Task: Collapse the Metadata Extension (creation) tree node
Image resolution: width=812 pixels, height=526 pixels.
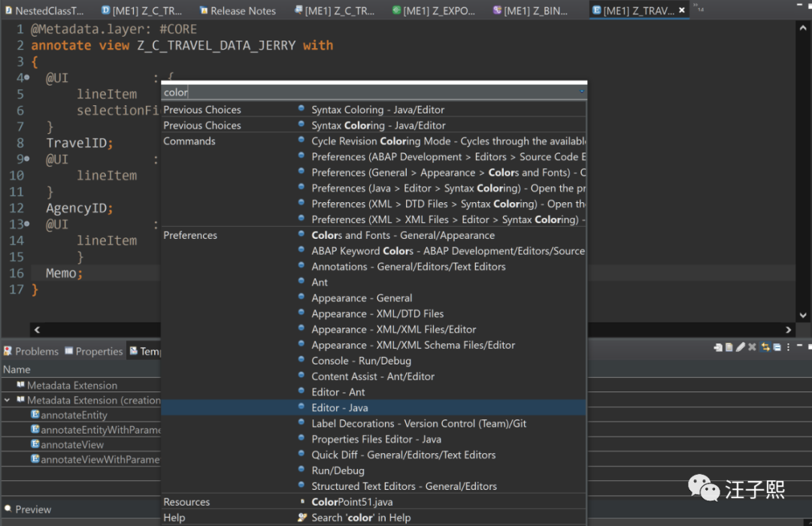Action: coord(8,401)
